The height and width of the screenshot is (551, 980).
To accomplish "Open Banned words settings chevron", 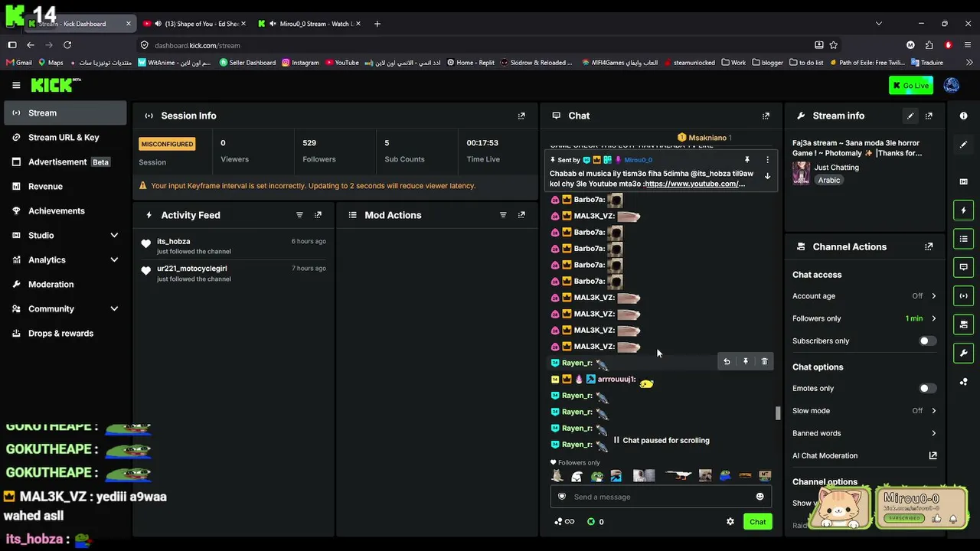I will [x=933, y=433].
